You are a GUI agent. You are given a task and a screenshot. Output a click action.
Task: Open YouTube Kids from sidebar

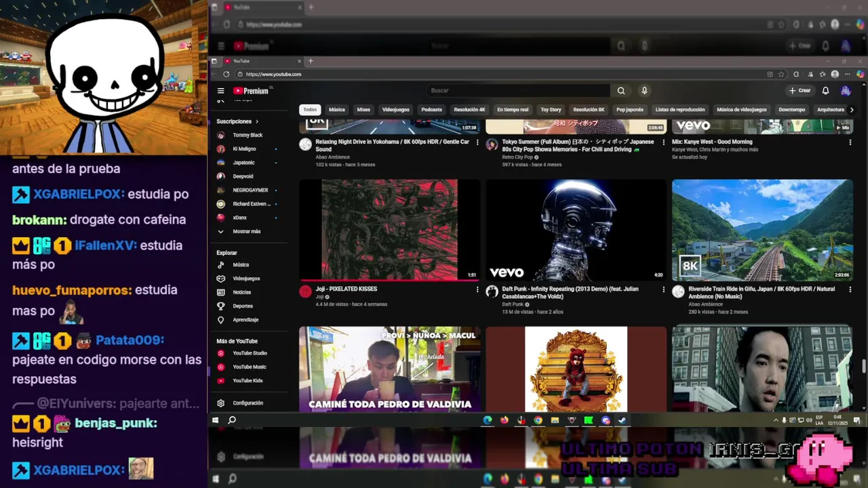click(x=248, y=380)
